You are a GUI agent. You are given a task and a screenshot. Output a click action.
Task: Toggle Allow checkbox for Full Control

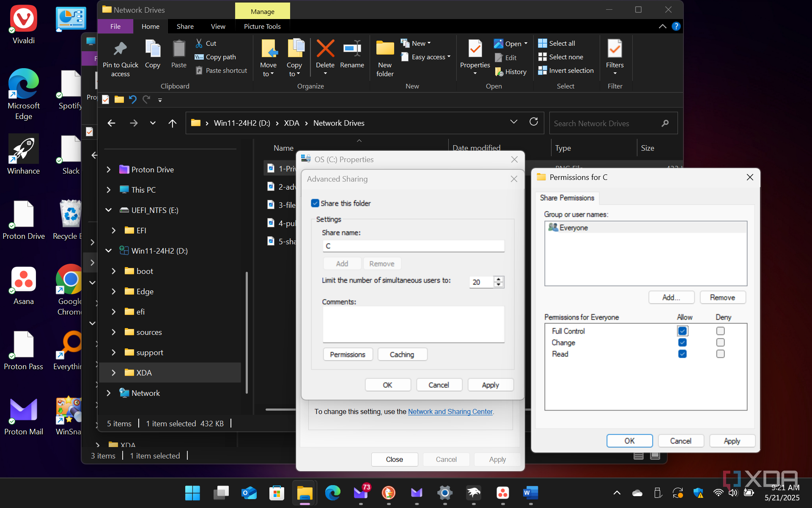pyautogui.click(x=682, y=331)
